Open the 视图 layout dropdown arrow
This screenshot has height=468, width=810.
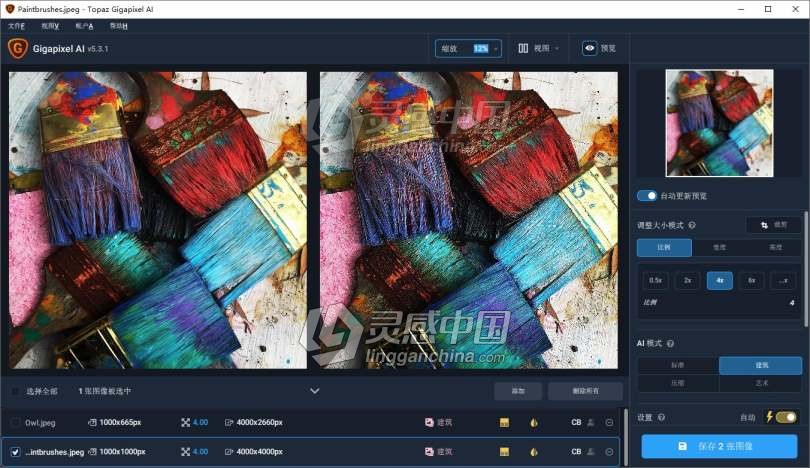coord(557,49)
